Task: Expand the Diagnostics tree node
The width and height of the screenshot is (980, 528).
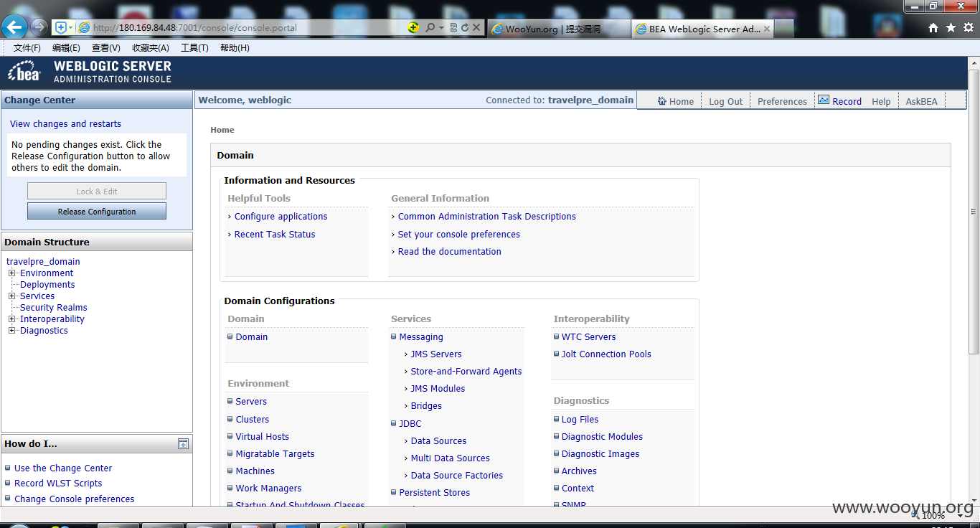Action: click(x=11, y=331)
